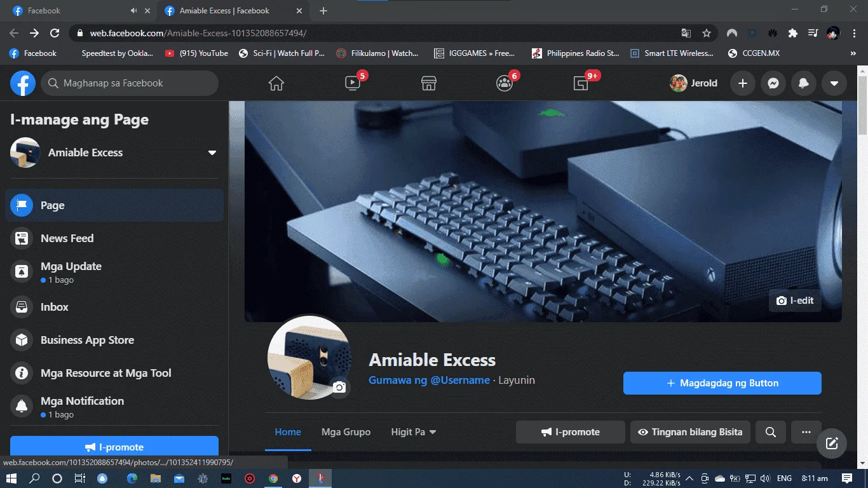Click the Facebook logo home icon
The image size is (868, 488).
coord(23,83)
